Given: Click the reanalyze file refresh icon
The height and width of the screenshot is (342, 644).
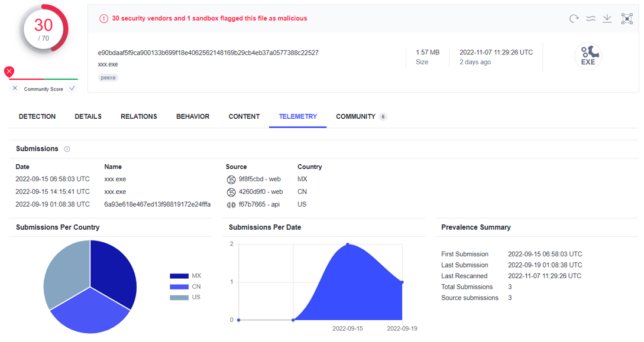Looking at the screenshot, I should tap(574, 19).
